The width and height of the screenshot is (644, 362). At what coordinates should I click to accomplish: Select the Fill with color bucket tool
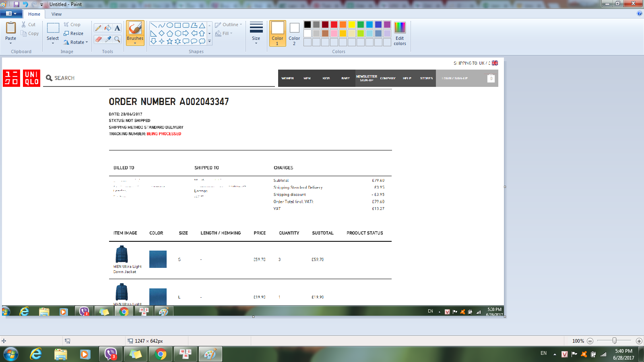108,28
